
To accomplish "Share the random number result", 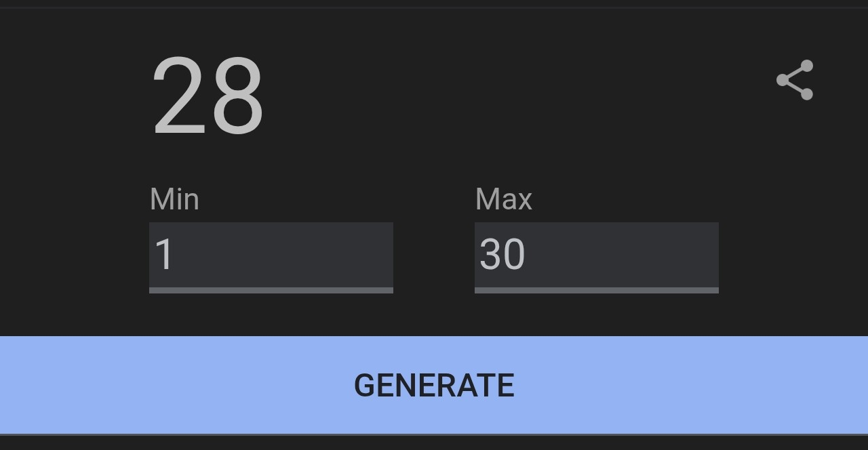I will coord(795,80).
